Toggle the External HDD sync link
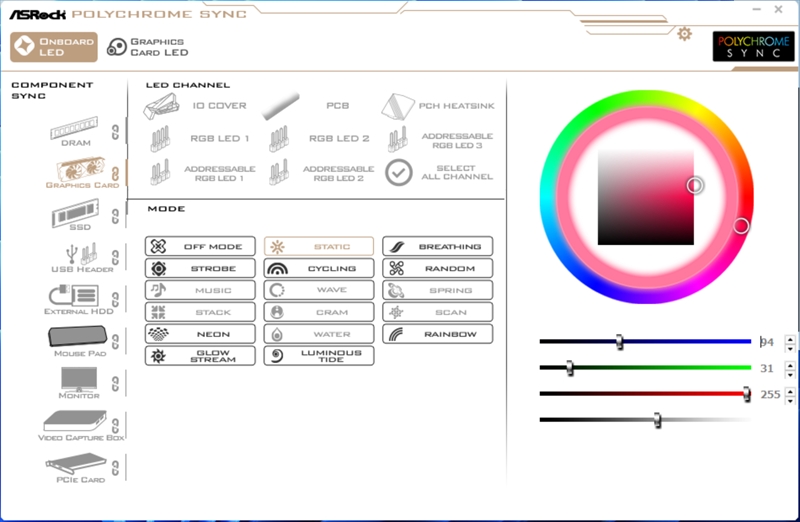Screen dimensions: 800x522 click(115, 300)
